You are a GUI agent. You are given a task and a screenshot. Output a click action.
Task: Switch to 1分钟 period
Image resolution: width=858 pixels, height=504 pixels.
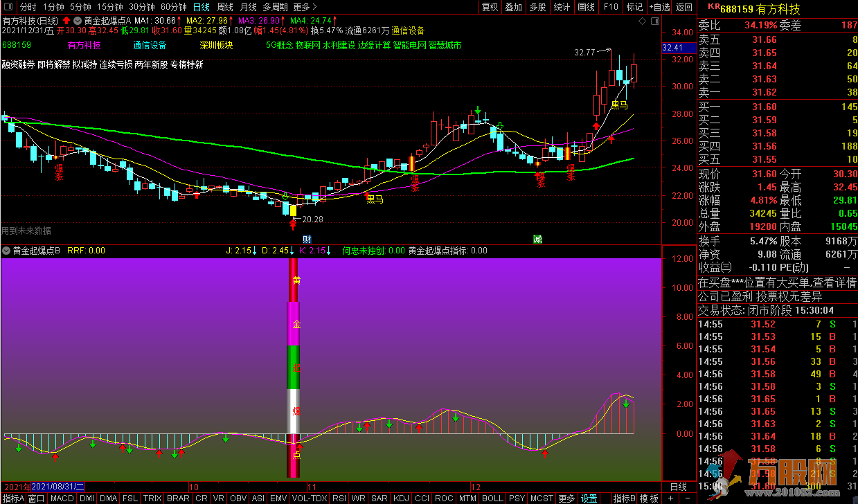[x=53, y=7]
